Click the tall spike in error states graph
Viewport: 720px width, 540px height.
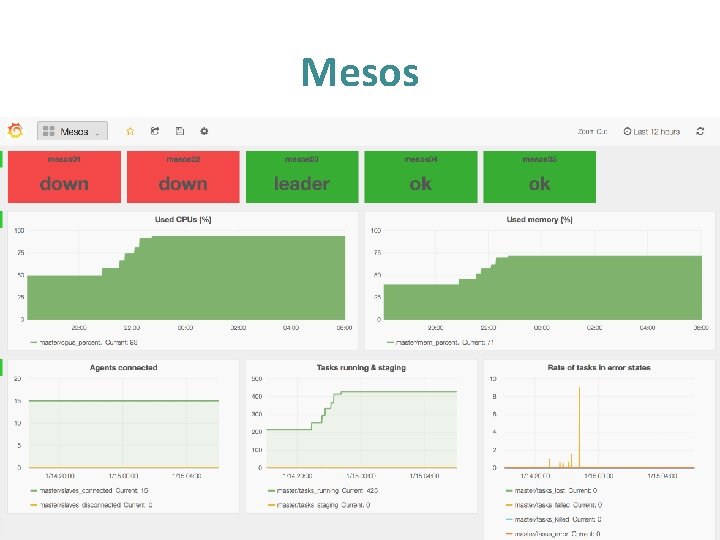[x=579, y=427]
